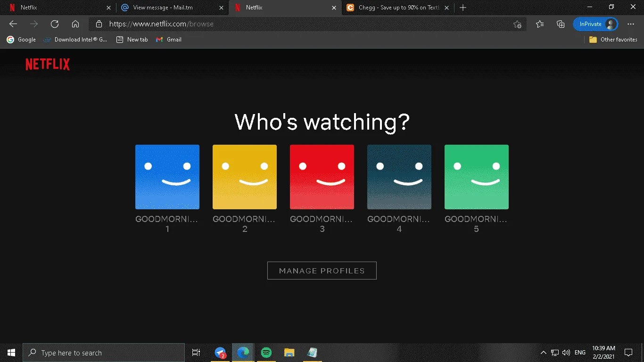The height and width of the screenshot is (362, 644).
Task: Click the Microsoft Edge taskbar icon
Action: [243, 353]
